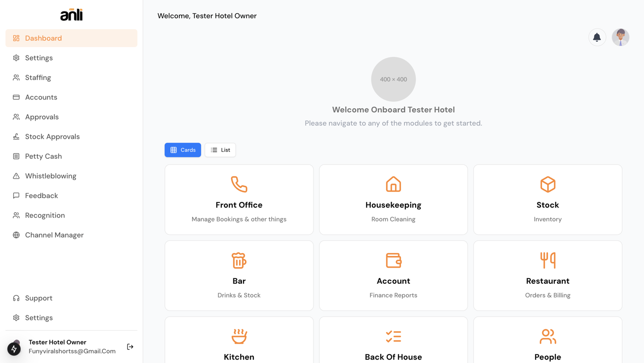
Task: Click the 'Inventory' description
Action: point(548,219)
